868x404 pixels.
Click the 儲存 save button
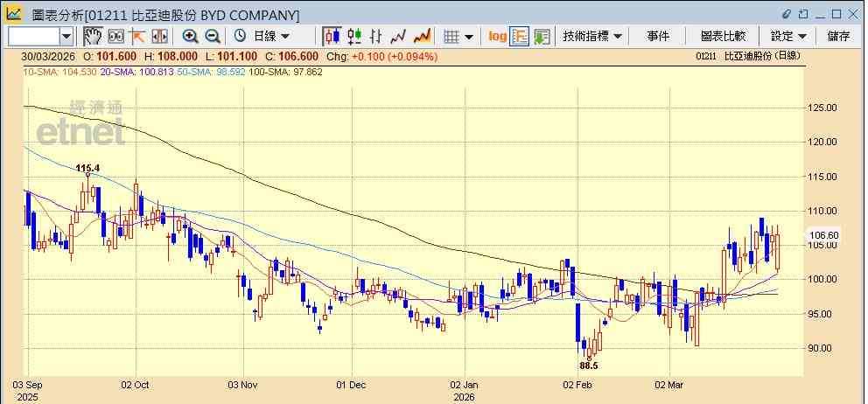click(838, 37)
